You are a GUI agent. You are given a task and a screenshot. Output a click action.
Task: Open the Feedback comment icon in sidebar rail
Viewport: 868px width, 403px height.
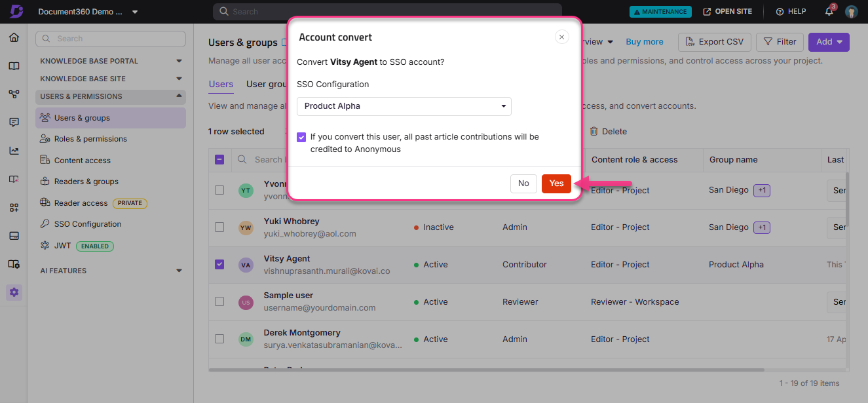[x=14, y=122]
